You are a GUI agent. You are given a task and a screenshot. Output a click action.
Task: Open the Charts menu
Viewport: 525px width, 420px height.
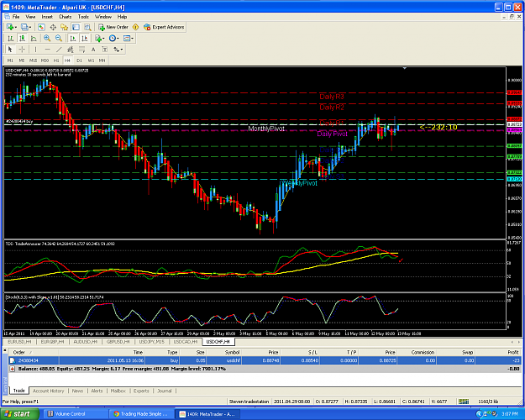(66, 17)
